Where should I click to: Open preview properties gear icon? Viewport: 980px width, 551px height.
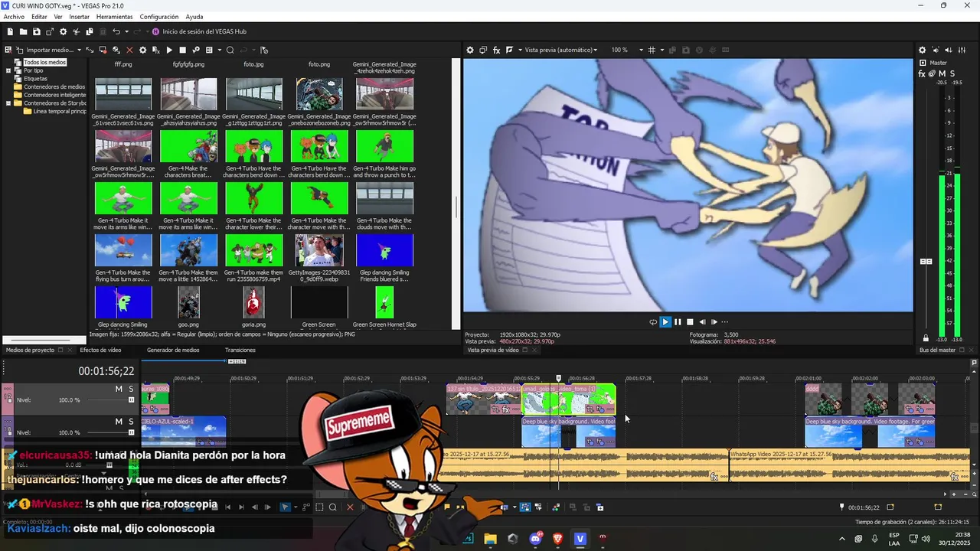pos(470,50)
